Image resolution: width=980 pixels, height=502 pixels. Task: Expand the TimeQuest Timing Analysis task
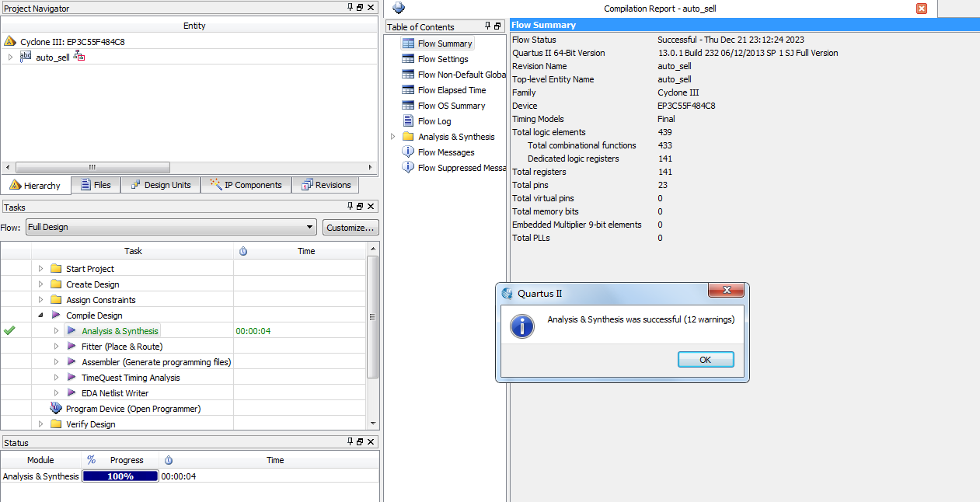tap(57, 378)
